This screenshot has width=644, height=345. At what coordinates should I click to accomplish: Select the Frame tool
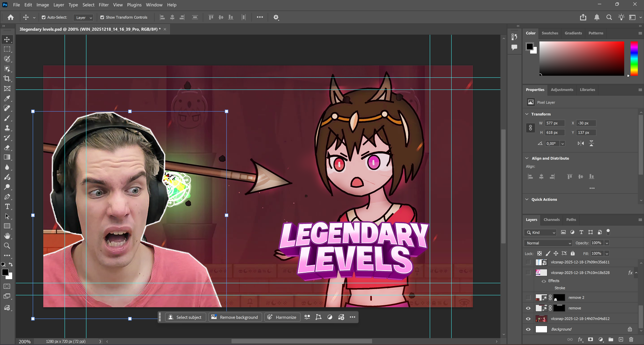[7, 89]
